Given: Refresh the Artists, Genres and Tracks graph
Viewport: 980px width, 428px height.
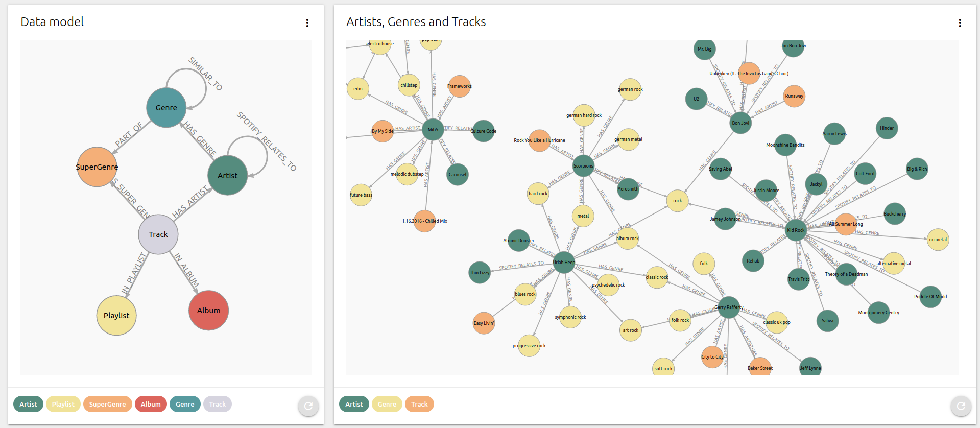Looking at the screenshot, I should pyautogui.click(x=961, y=406).
